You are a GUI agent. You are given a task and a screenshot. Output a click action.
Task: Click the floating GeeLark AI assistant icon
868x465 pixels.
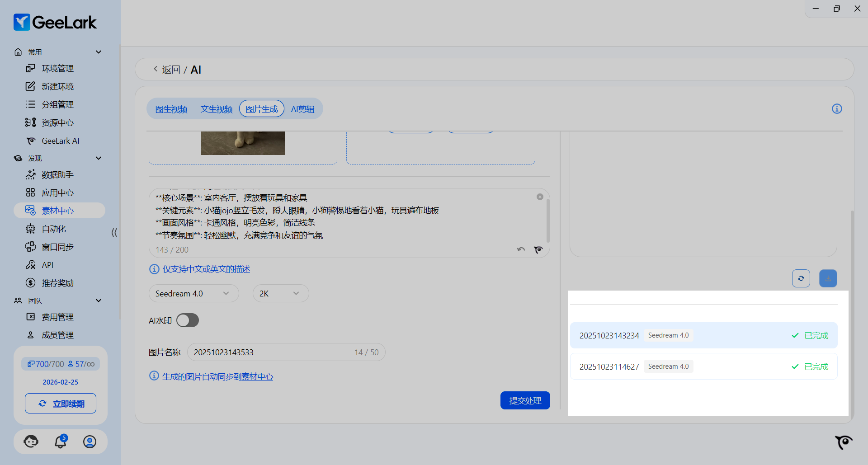point(843,442)
